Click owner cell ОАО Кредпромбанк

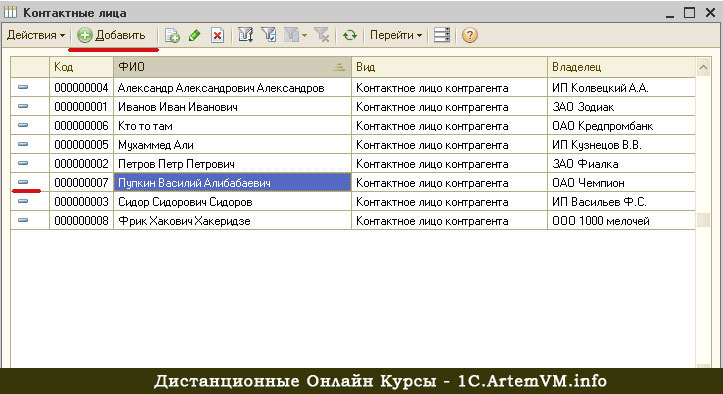point(622,125)
